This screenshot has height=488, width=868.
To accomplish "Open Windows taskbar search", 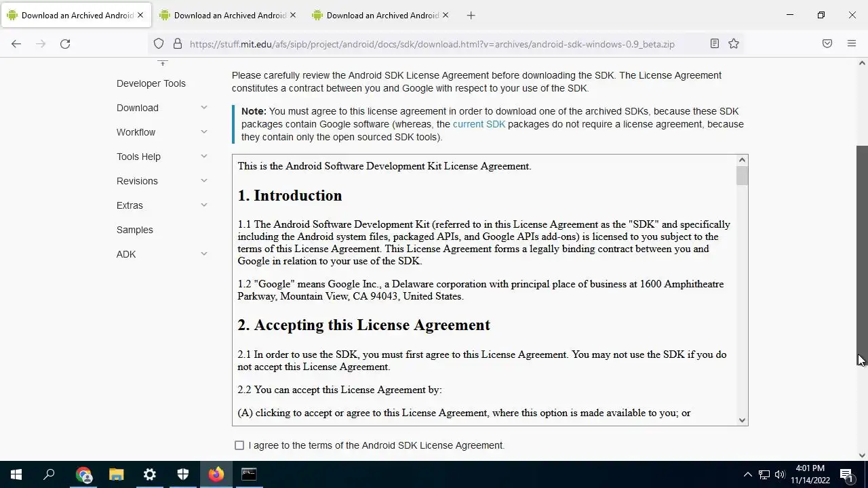I will pos(49,474).
